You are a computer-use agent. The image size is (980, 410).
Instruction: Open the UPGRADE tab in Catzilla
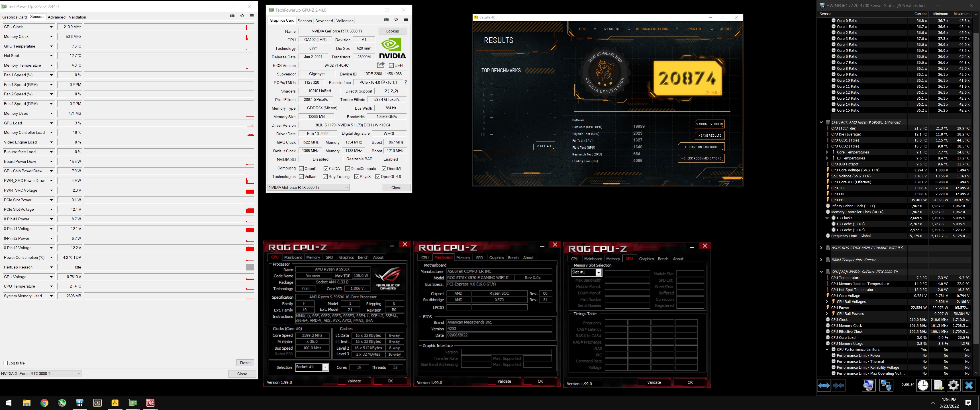point(694,29)
